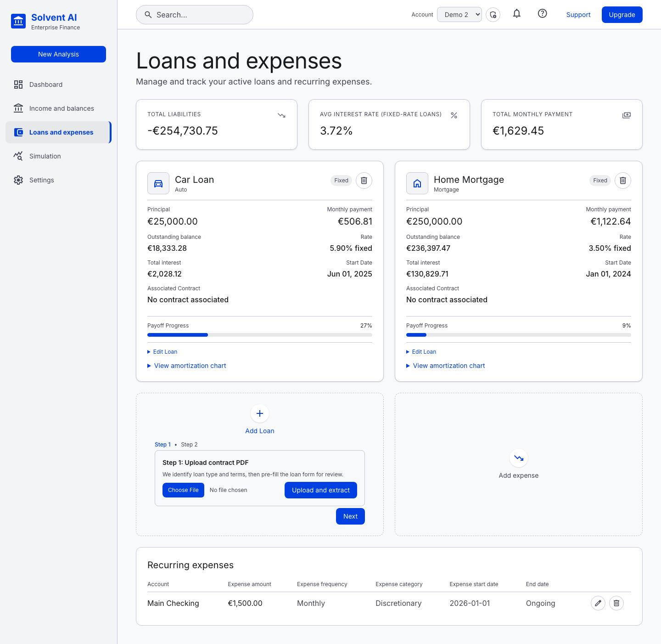Image resolution: width=661 pixels, height=644 pixels.
Task: Click the Solvent AI bank logo icon
Action: click(18, 21)
